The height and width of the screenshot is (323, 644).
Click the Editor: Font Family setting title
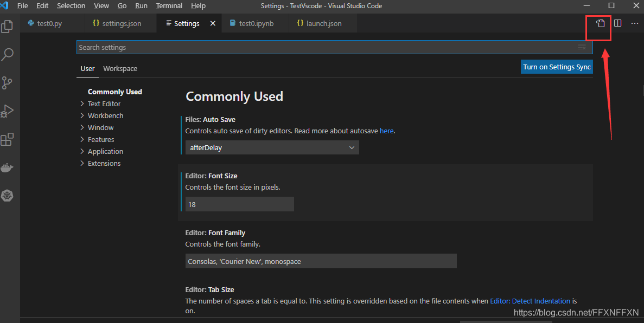[x=215, y=232]
